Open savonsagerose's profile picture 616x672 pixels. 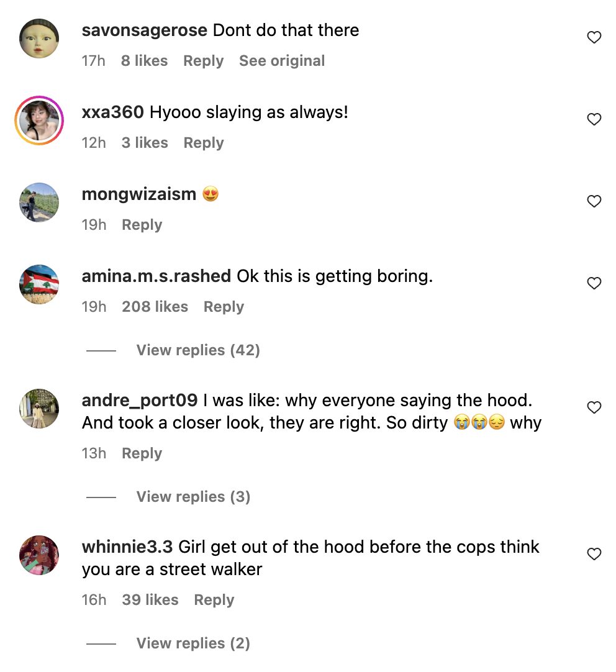[39, 39]
